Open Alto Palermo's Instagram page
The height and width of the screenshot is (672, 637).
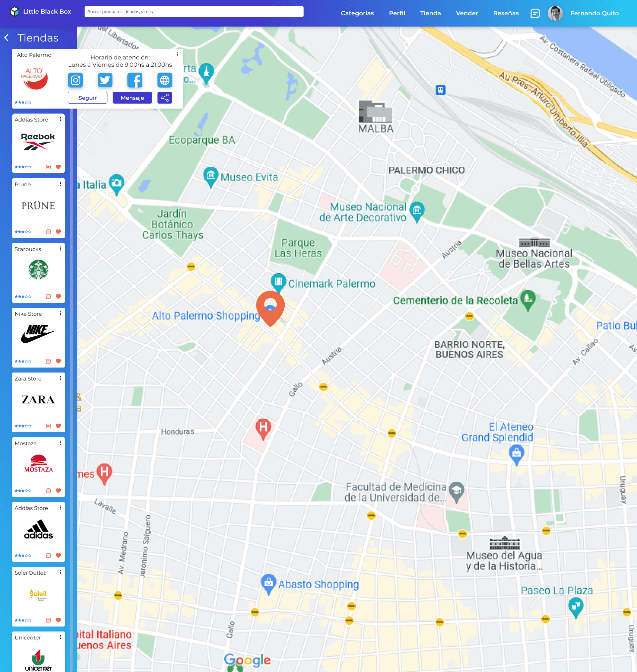click(75, 80)
